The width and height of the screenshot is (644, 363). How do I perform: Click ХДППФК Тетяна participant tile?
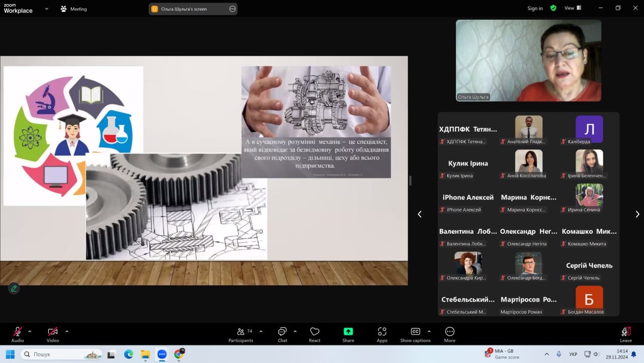pos(468,130)
